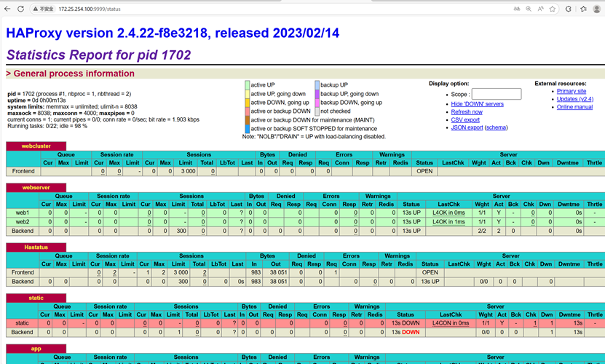
Task: Click the Frontend row label under webcluster
Action: tap(23, 171)
